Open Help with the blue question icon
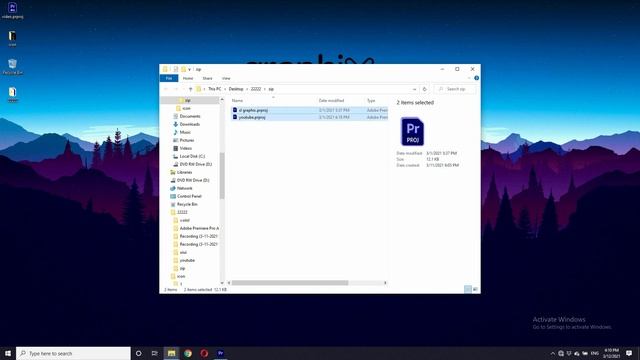Image resolution: width=640 pixels, height=360 pixels. click(476, 78)
